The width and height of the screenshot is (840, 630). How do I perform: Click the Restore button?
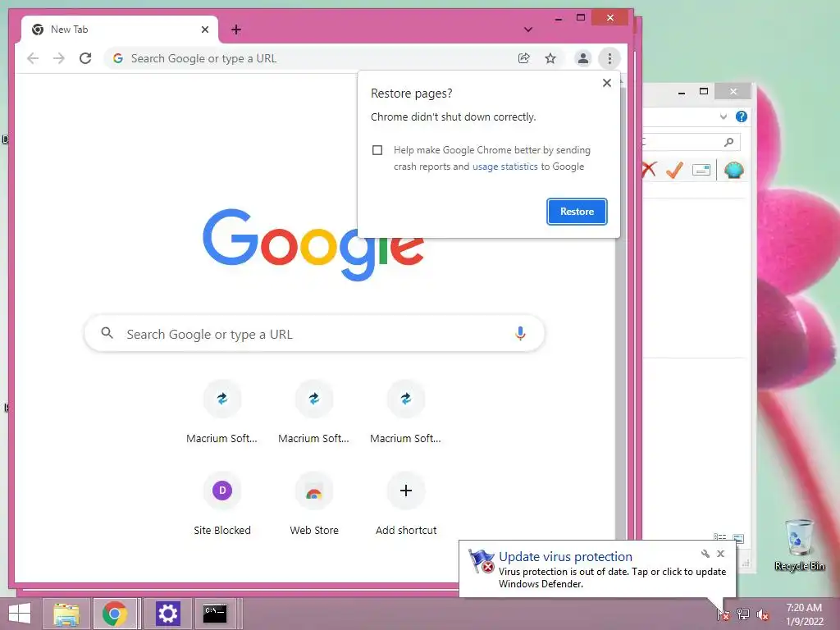(x=577, y=212)
